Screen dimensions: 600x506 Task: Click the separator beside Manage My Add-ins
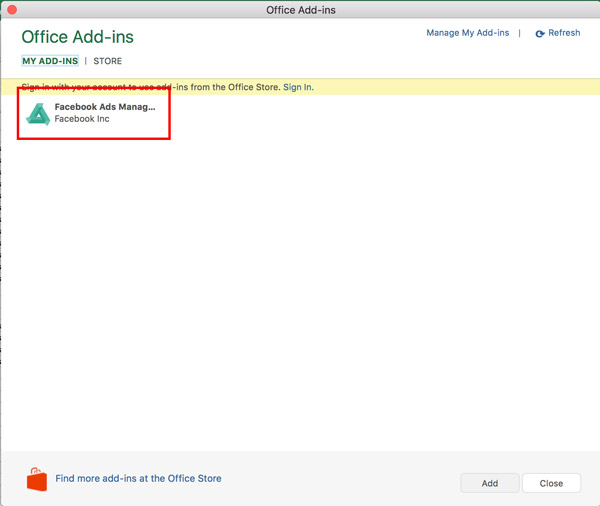(x=519, y=33)
